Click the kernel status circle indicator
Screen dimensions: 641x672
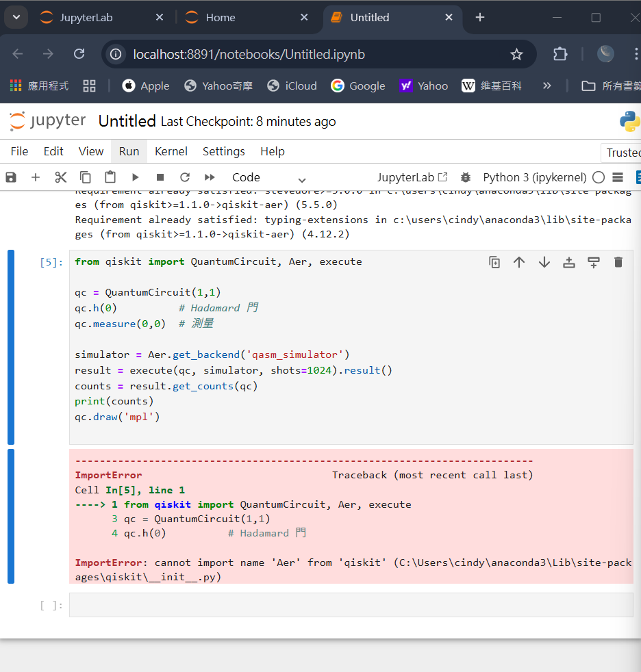pyautogui.click(x=599, y=177)
